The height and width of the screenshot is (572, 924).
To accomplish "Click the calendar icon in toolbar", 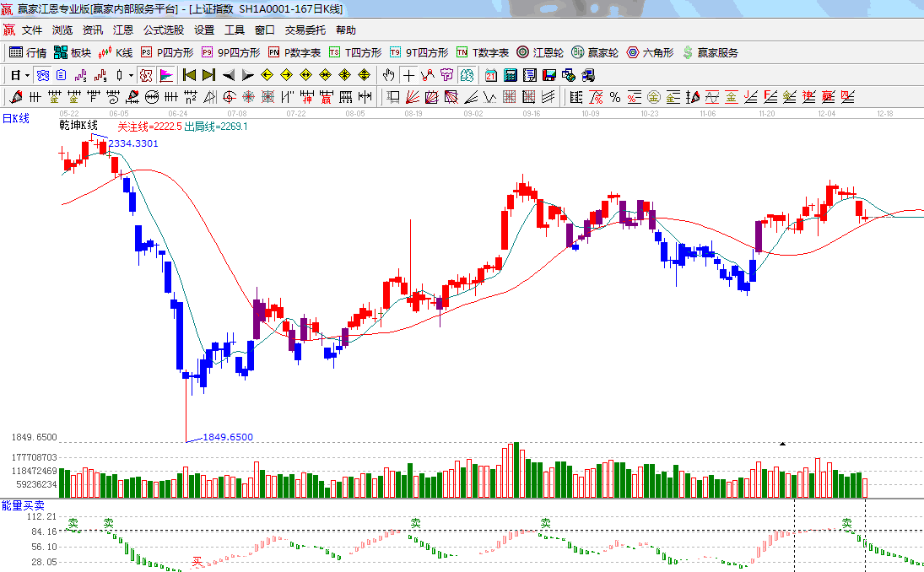I will (x=490, y=75).
